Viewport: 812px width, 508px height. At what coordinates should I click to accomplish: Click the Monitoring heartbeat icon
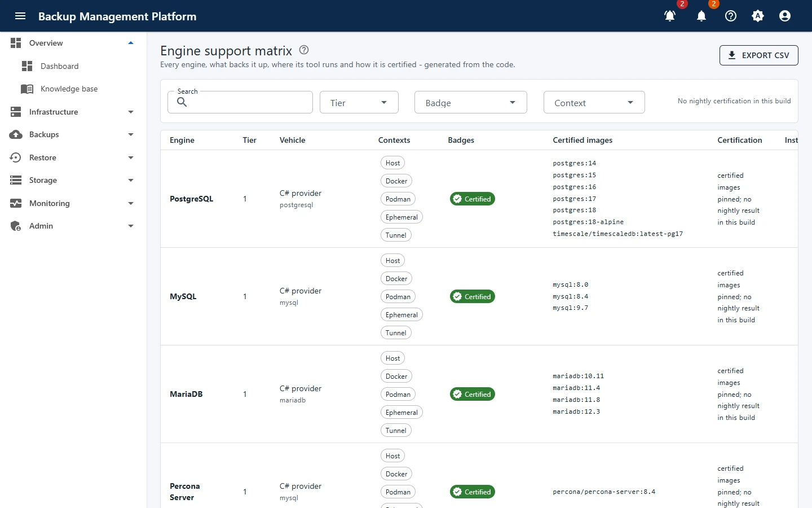coord(16,203)
